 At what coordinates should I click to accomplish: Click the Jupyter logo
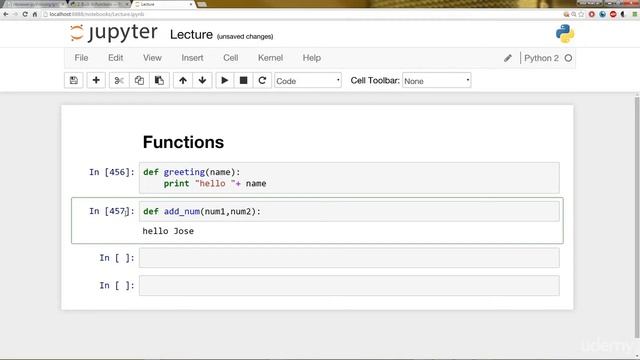click(113, 33)
